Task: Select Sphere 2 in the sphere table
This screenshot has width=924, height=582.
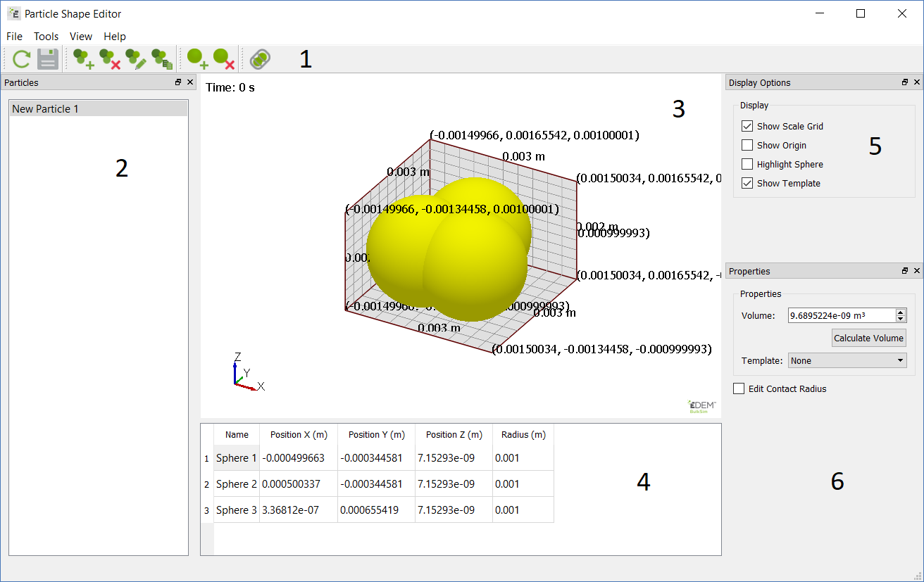Action: tap(236, 483)
